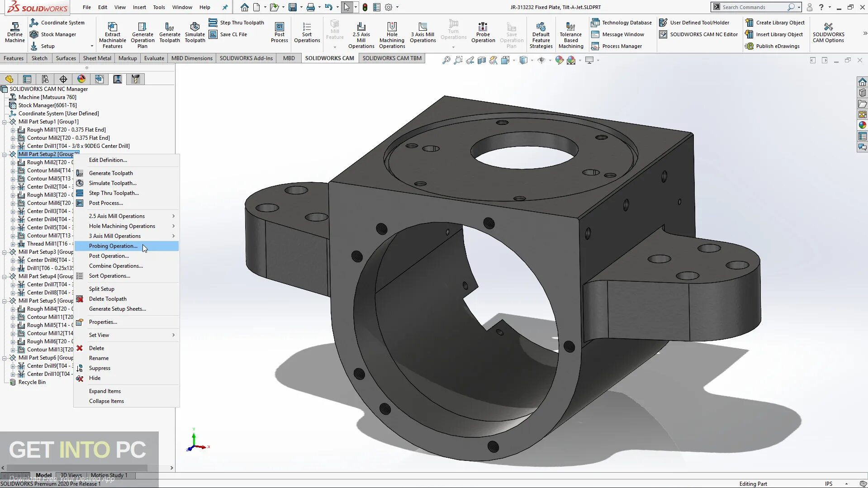
Task: Click the Coordinate System ribbon tool
Action: click(x=57, y=23)
